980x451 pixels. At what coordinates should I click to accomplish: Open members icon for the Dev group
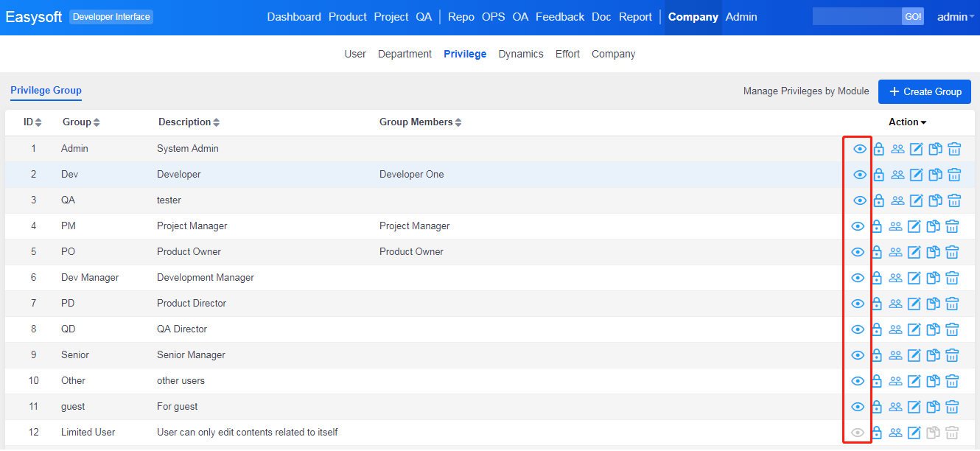897,175
